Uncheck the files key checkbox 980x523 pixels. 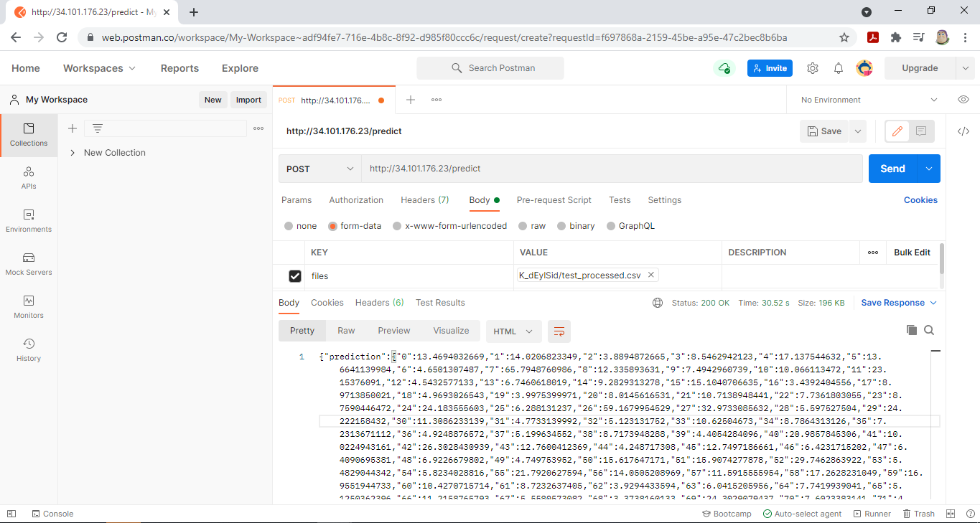294,275
